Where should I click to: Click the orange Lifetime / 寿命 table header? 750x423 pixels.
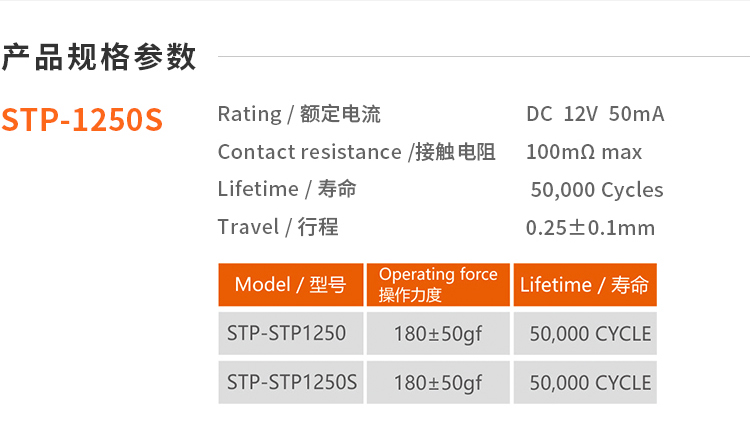tap(585, 285)
